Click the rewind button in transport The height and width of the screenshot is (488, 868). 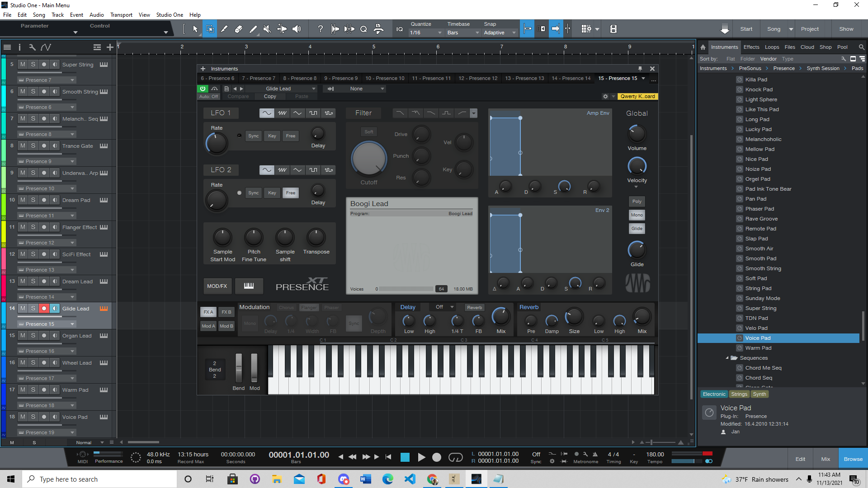[x=353, y=457]
